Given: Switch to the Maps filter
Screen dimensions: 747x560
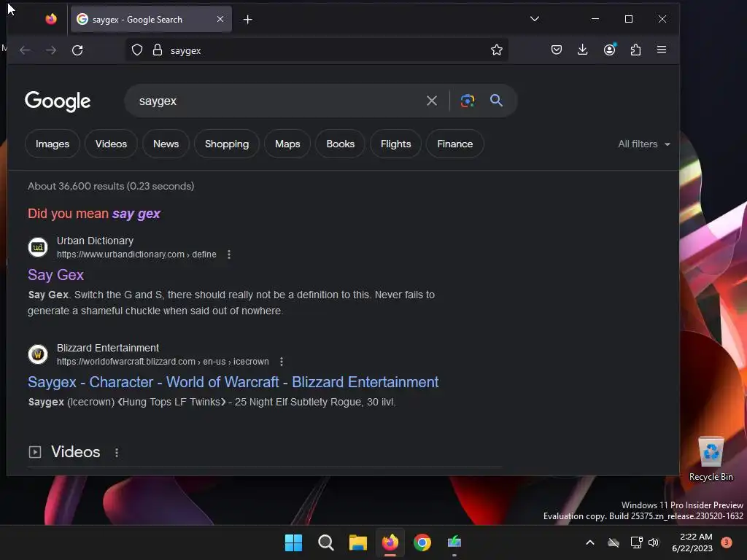Looking at the screenshot, I should point(287,144).
